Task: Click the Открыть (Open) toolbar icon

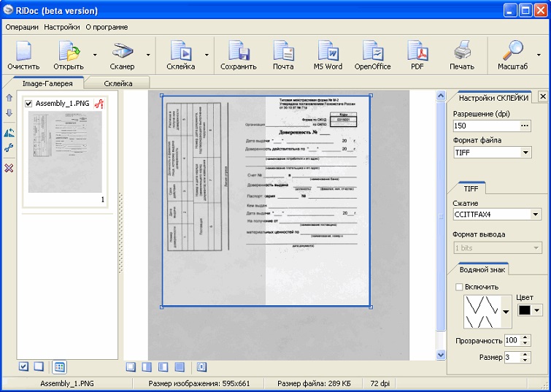Action: [x=69, y=50]
